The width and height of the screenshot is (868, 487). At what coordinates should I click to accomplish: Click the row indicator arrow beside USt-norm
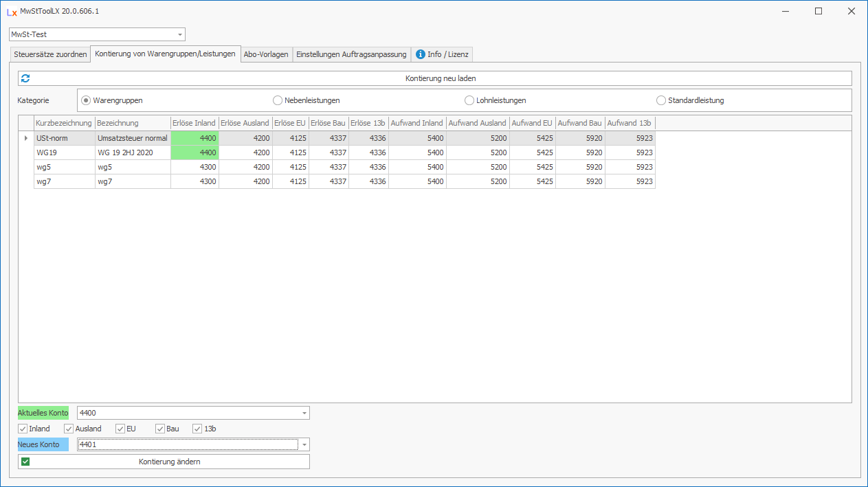pos(26,138)
